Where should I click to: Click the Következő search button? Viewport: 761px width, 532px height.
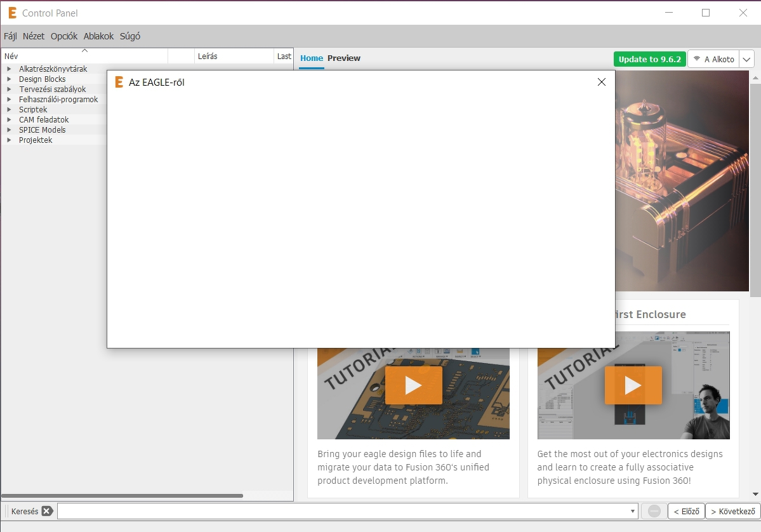tap(733, 511)
